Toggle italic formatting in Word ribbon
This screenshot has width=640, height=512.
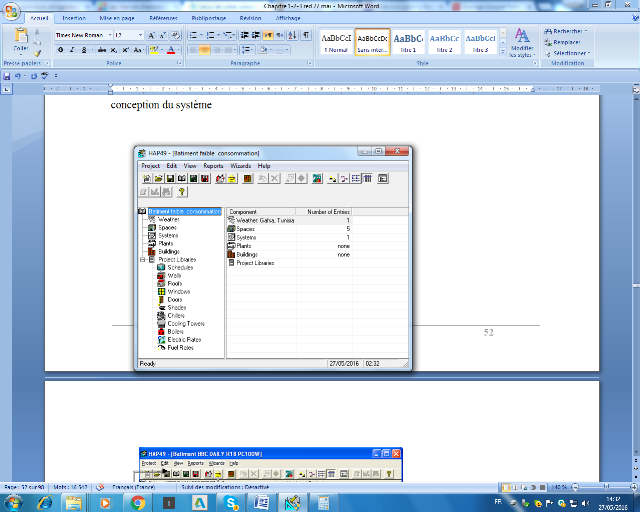coord(70,49)
